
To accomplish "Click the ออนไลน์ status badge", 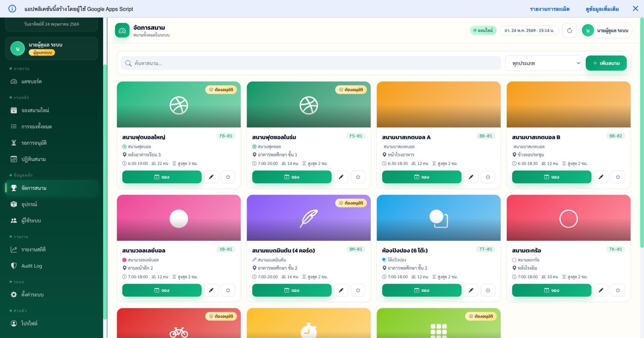I will (483, 30).
